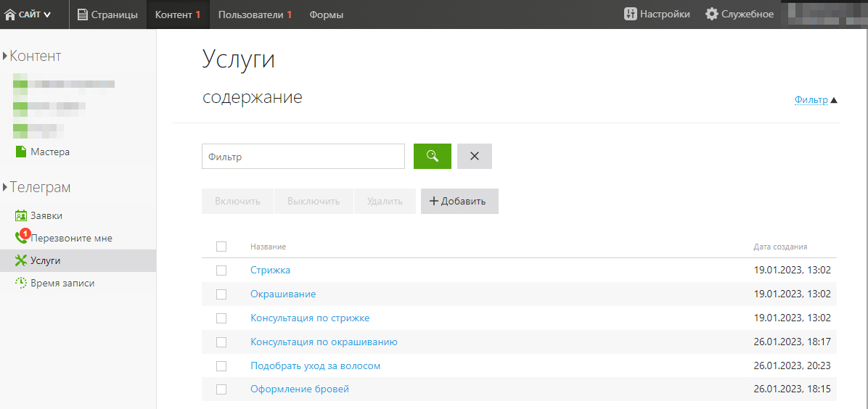
Task: Click the Название column header
Action: pos(268,247)
